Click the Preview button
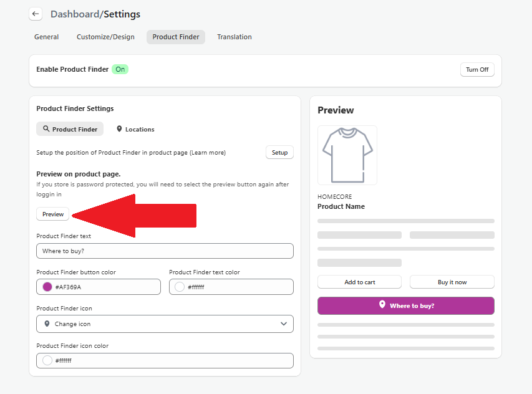The width and height of the screenshot is (532, 394). (53, 214)
